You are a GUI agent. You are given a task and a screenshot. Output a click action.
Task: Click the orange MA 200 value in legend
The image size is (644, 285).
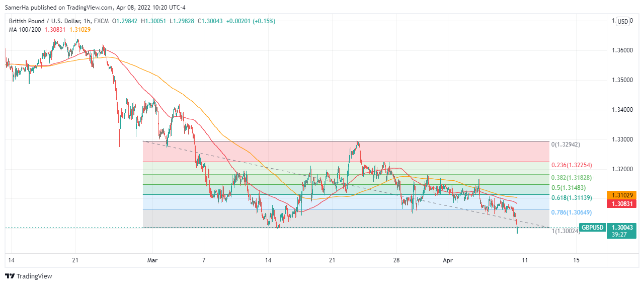(x=81, y=30)
